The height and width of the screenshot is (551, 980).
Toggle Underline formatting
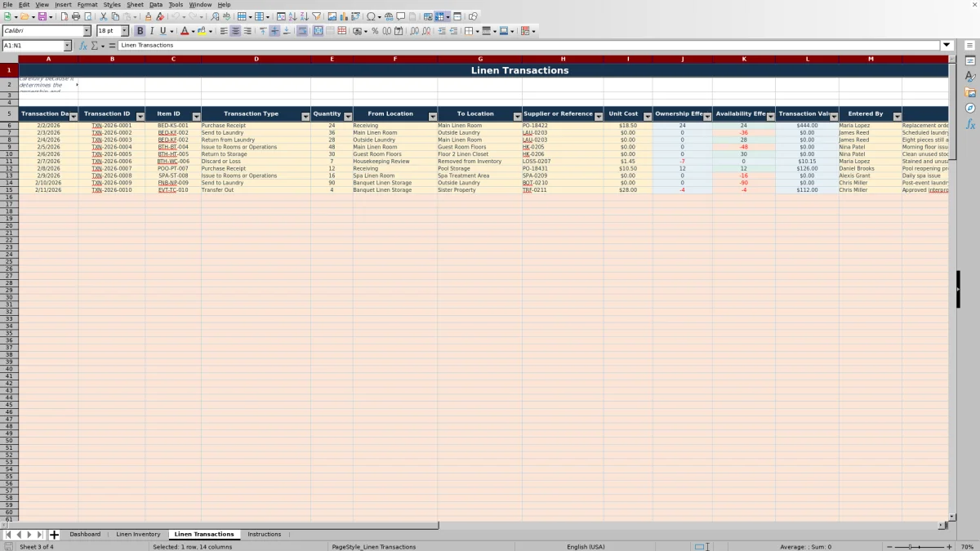tap(163, 31)
